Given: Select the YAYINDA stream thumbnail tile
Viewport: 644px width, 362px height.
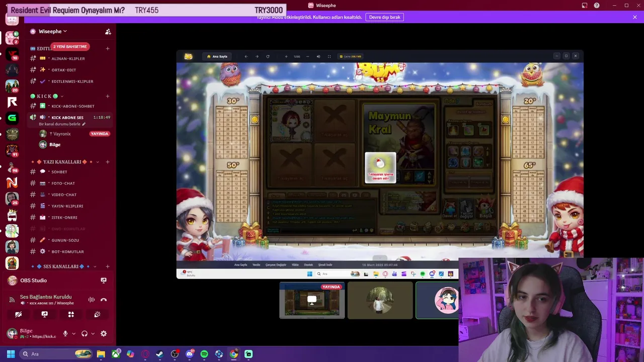Looking at the screenshot, I should (x=312, y=300).
